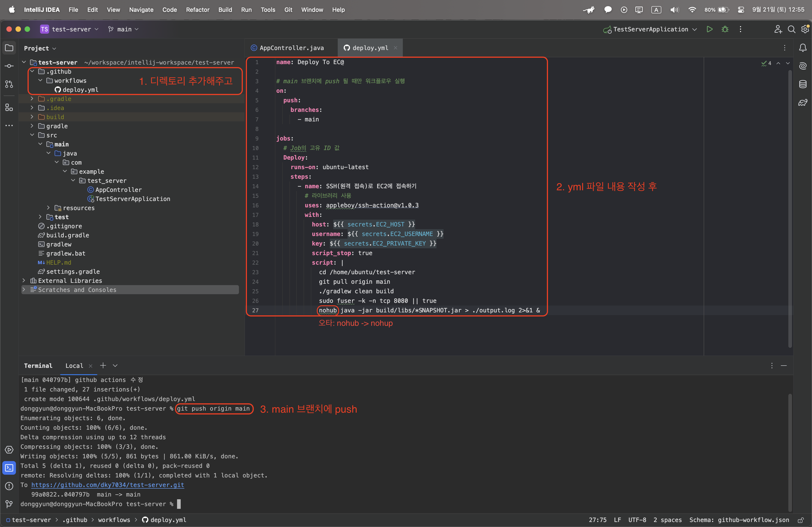Open the Structure tool window icon
The height and width of the screenshot is (527, 812).
pos(9,108)
